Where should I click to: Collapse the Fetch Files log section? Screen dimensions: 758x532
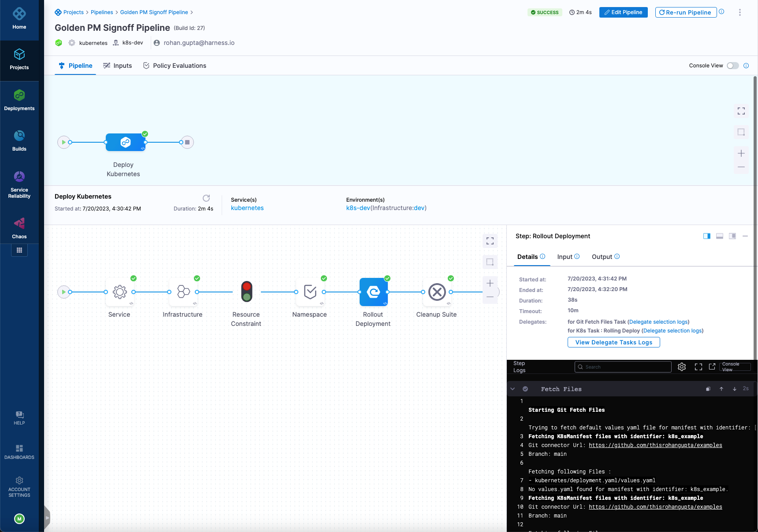513,389
